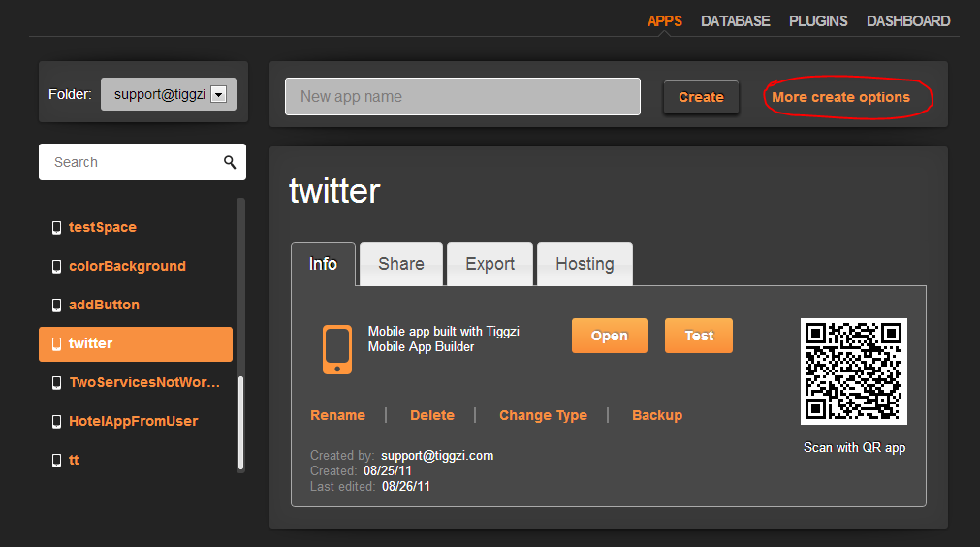Click the phone icon beside tt app
This screenshot has width=980, height=547.
click(x=56, y=460)
